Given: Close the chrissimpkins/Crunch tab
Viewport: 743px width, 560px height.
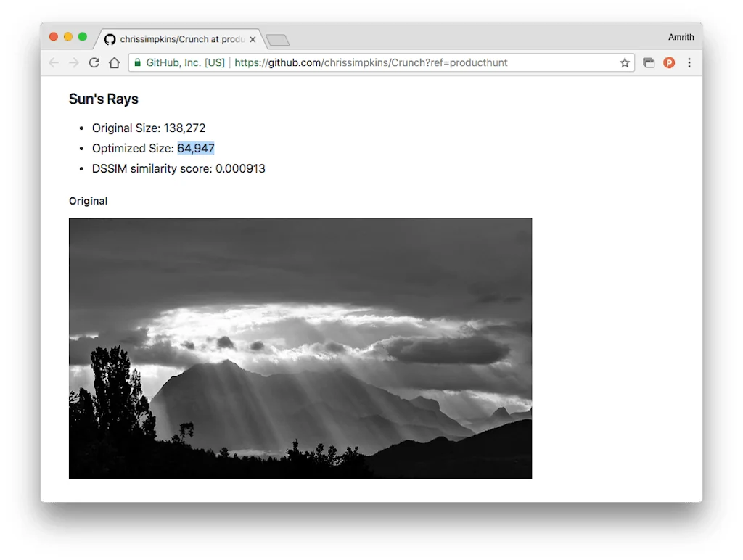Looking at the screenshot, I should pos(253,39).
